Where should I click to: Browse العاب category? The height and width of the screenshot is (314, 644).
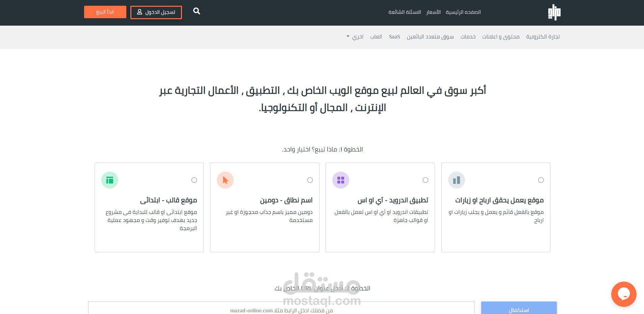coord(376,36)
